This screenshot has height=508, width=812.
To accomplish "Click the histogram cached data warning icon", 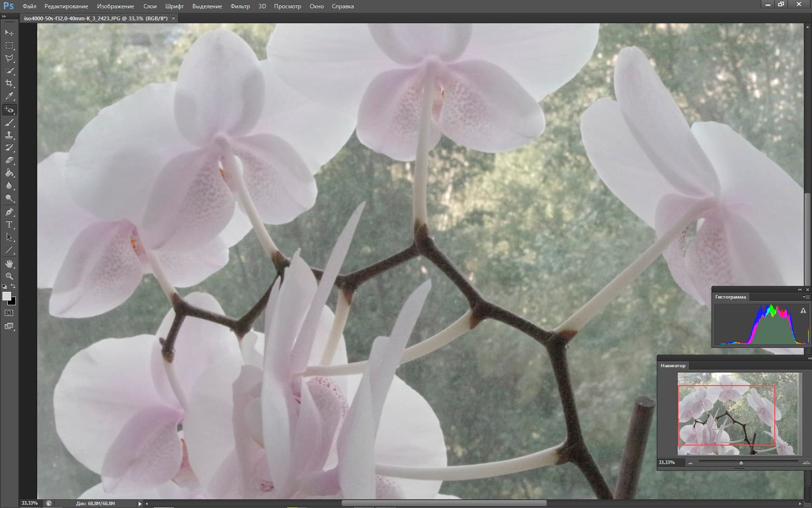I will pyautogui.click(x=803, y=311).
